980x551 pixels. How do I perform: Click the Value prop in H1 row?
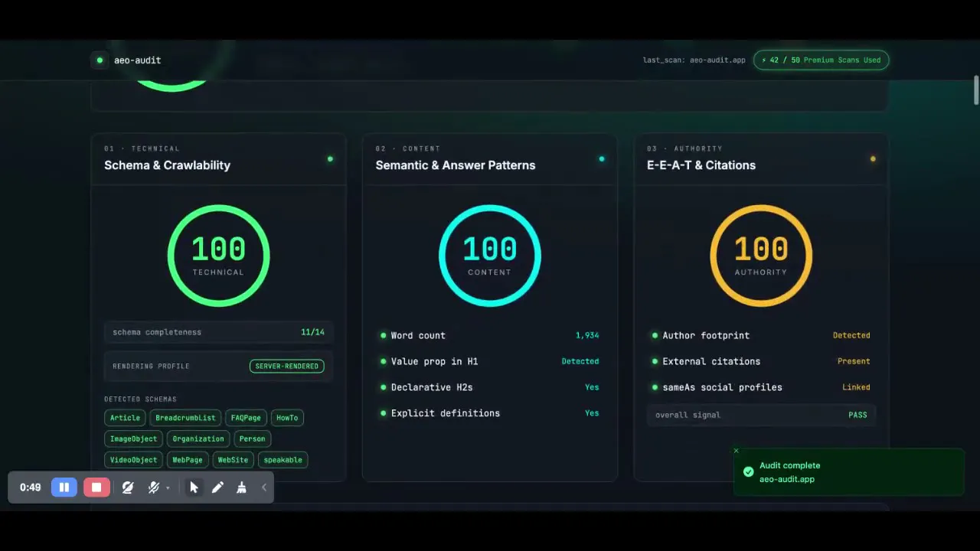(x=490, y=361)
